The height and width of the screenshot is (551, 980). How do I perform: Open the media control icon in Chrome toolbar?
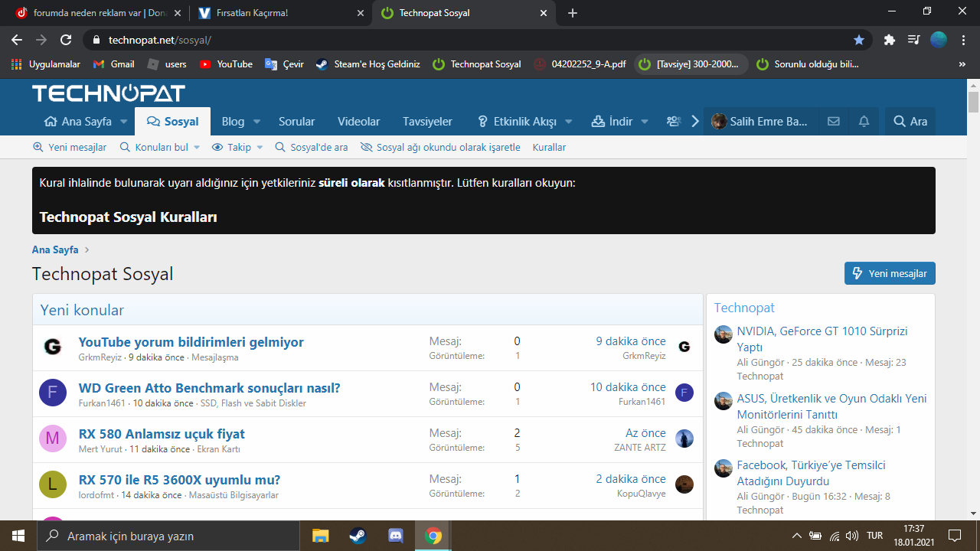[913, 40]
